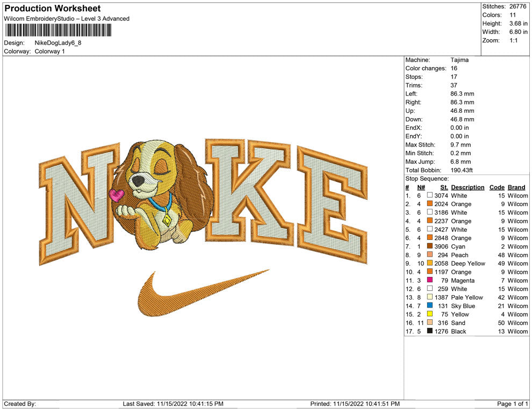The height and width of the screenshot is (409, 532).
Task: Click the Black color swatch
Action: pyautogui.click(x=429, y=331)
